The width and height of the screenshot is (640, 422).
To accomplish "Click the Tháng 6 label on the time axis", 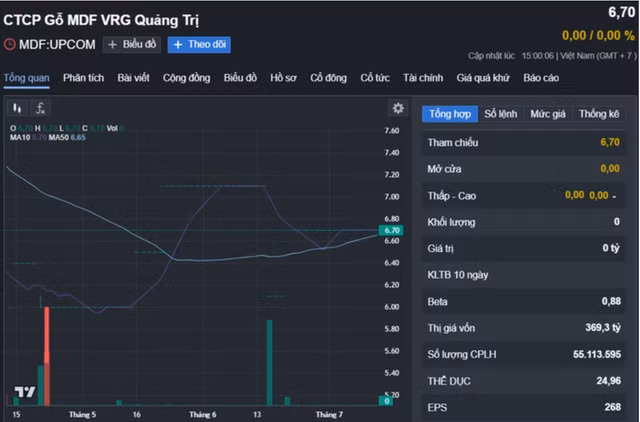I will tap(202, 415).
